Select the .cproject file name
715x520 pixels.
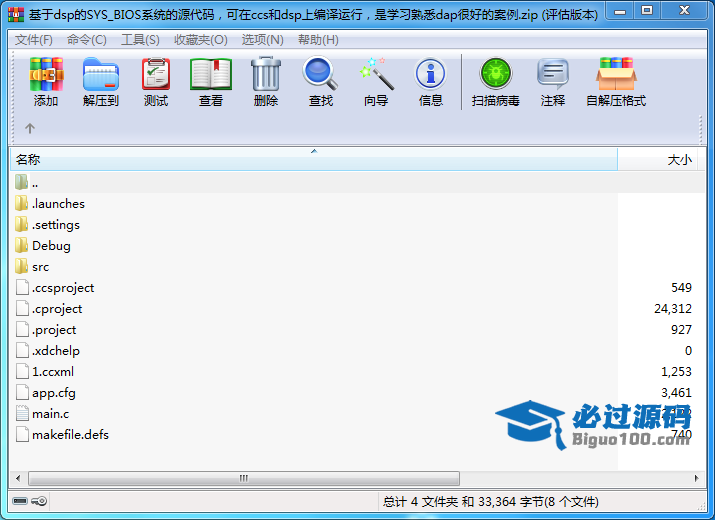click(57, 309)
